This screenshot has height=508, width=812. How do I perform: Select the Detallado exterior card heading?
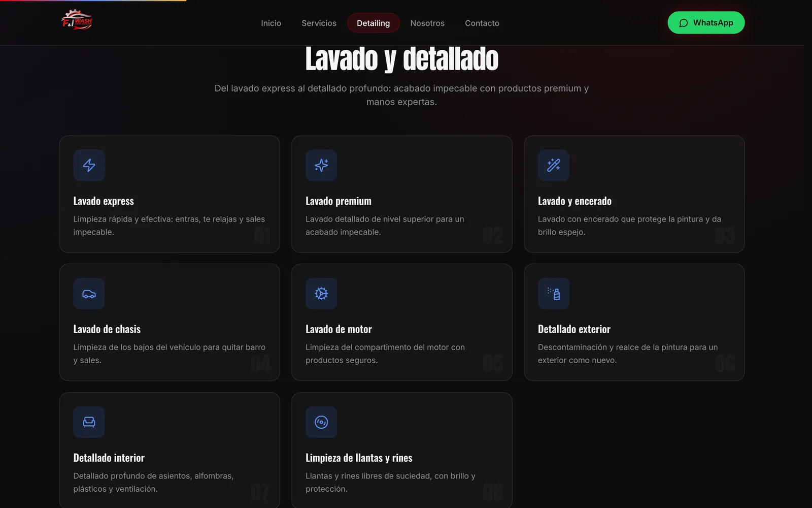(x=574, y=329)
